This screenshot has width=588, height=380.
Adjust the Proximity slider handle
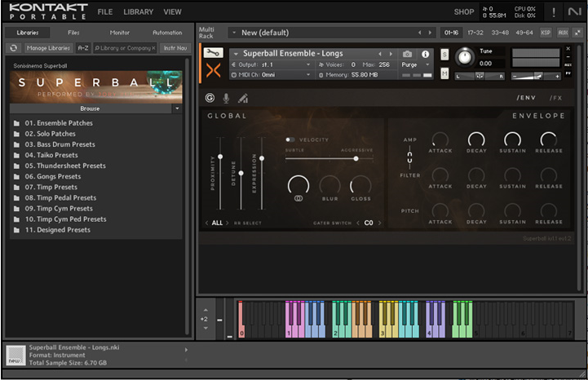(x=220, y=157)
